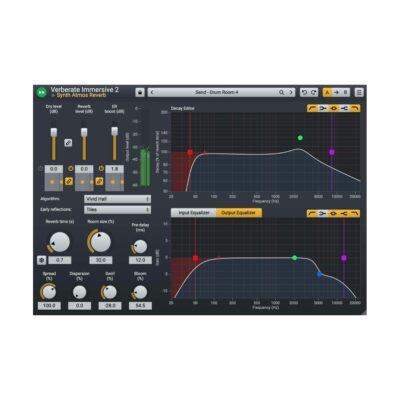Viewport: 400px width, 400px height.
Task: Click the green bypass button beside the plugin title
Action: pos(42,92)
